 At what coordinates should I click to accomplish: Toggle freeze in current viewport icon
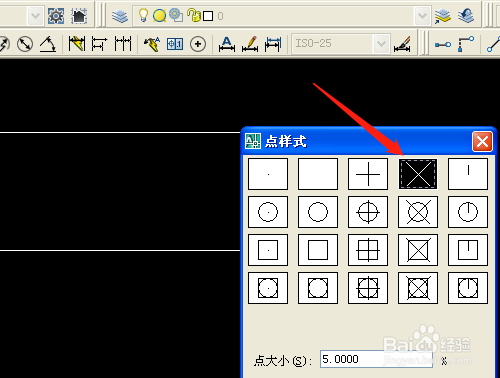point(176,15)
